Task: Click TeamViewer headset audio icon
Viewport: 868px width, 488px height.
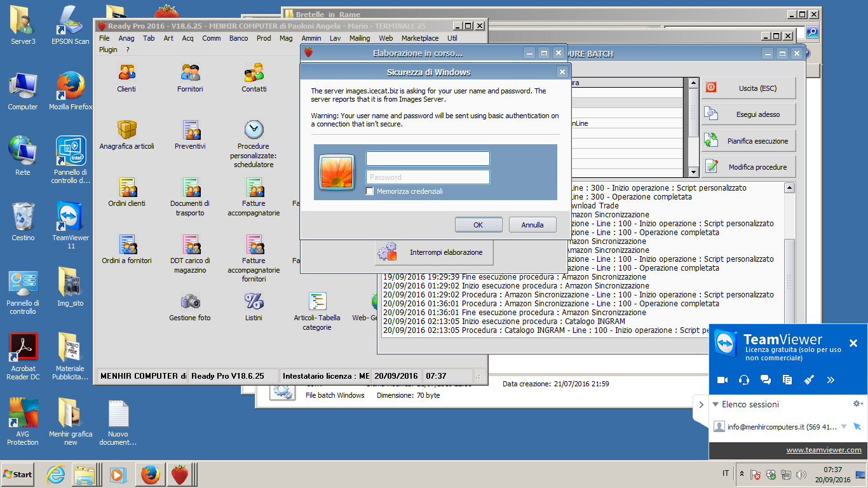Action: pos(744,380)
